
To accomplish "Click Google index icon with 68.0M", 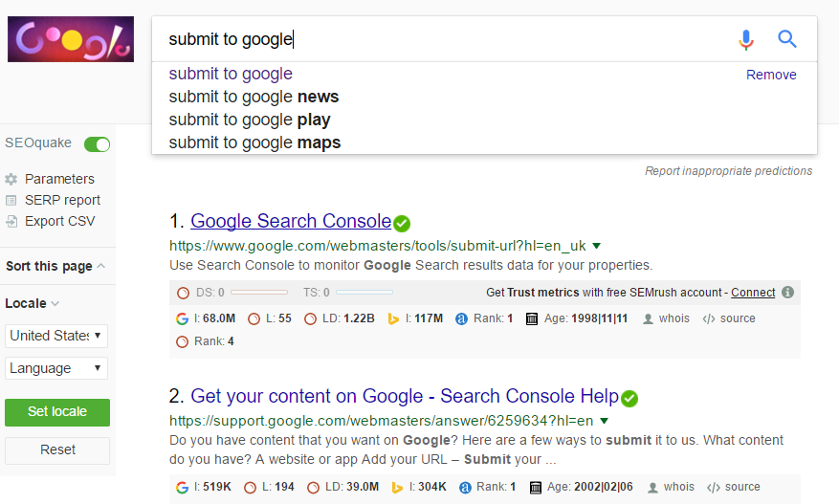I will [182, 318].
